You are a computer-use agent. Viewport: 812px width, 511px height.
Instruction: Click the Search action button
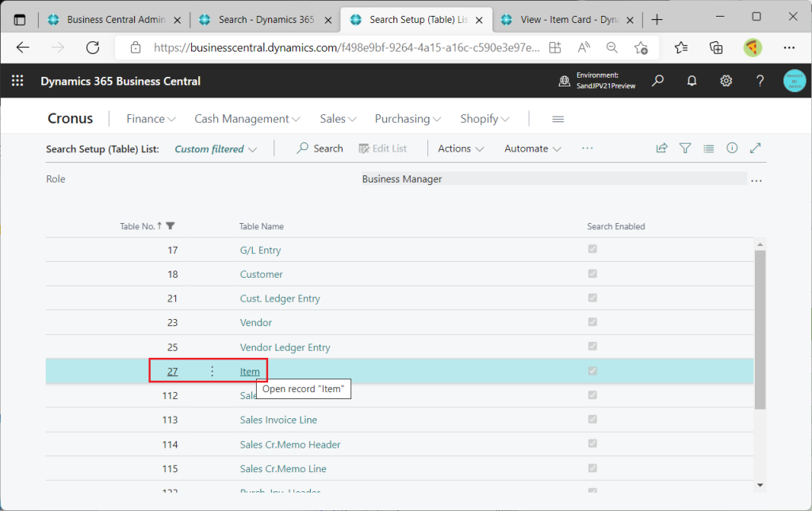pos(320,148)
